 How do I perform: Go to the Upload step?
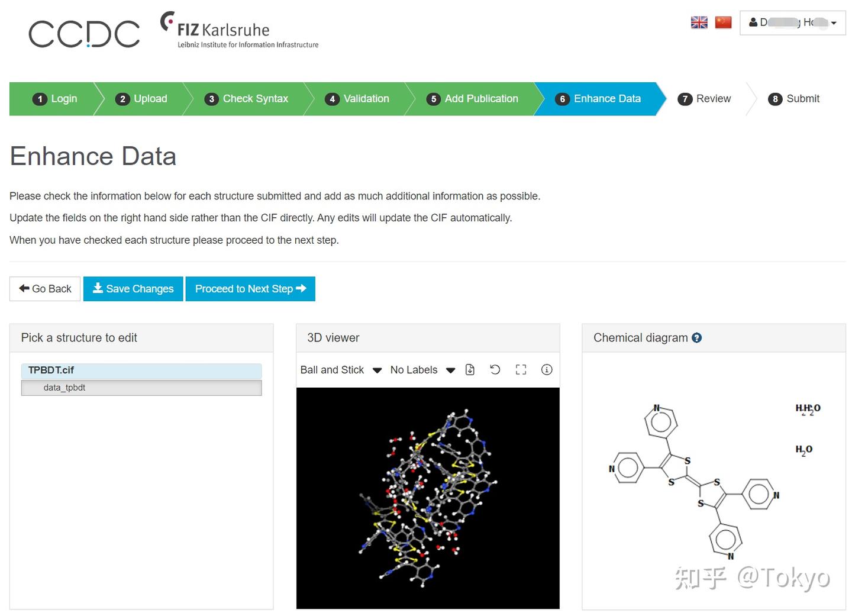142,99
